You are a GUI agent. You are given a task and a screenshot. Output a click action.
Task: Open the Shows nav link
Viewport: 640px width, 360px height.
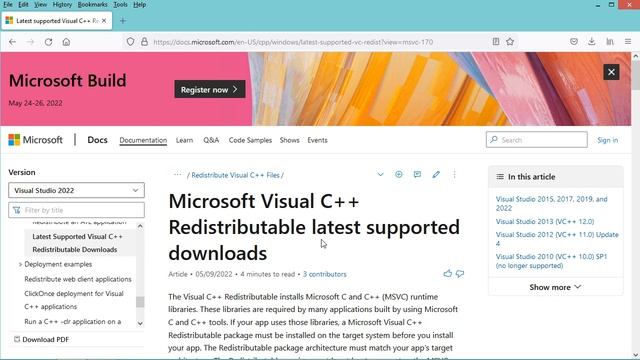[289, 140]
